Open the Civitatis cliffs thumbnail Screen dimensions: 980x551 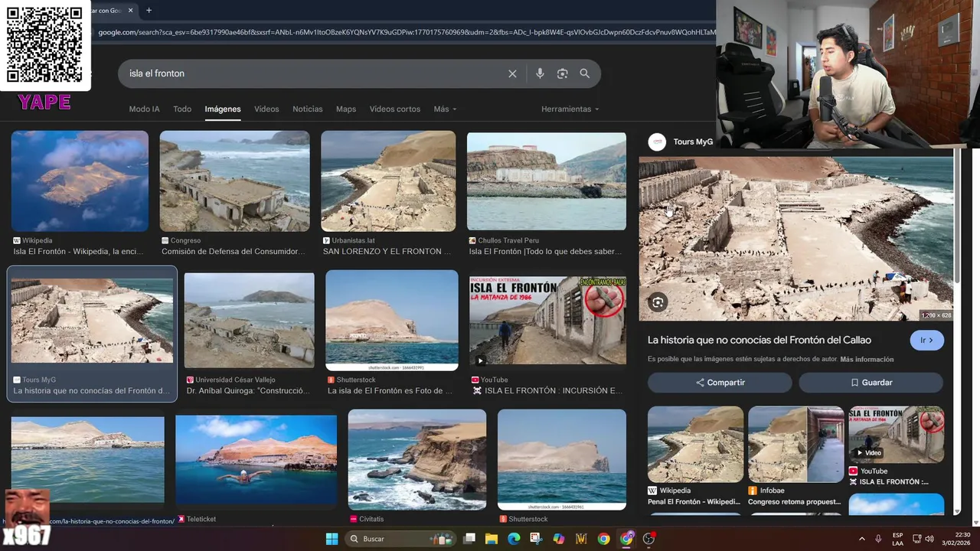417,459
